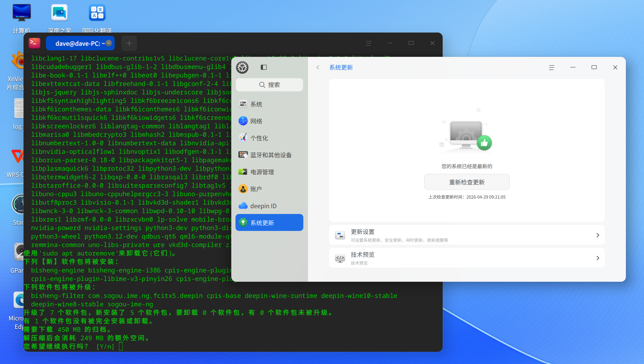Click the terminal app icon in the title bar
Screen dimensions: 644x364
[34, 43]
